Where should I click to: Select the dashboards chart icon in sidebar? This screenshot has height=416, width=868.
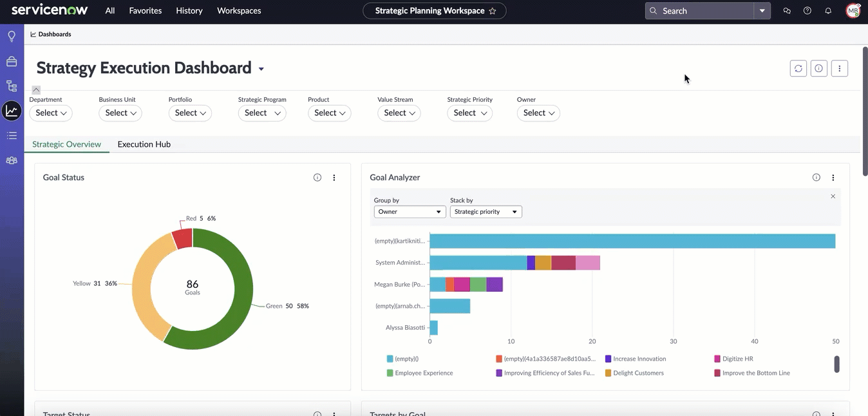click(12, 111)
